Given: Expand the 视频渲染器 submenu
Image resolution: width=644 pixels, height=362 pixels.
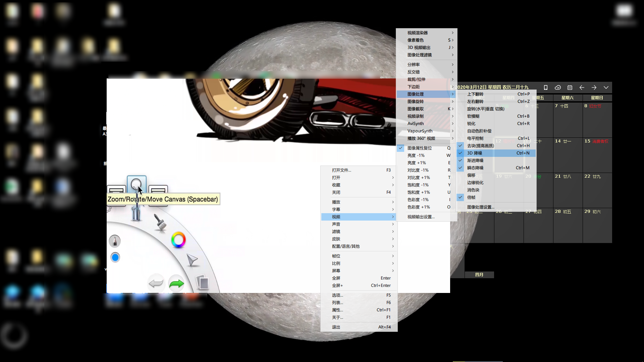Looking at the screenshot, I should pyautogui.click(x=426, y=33).
